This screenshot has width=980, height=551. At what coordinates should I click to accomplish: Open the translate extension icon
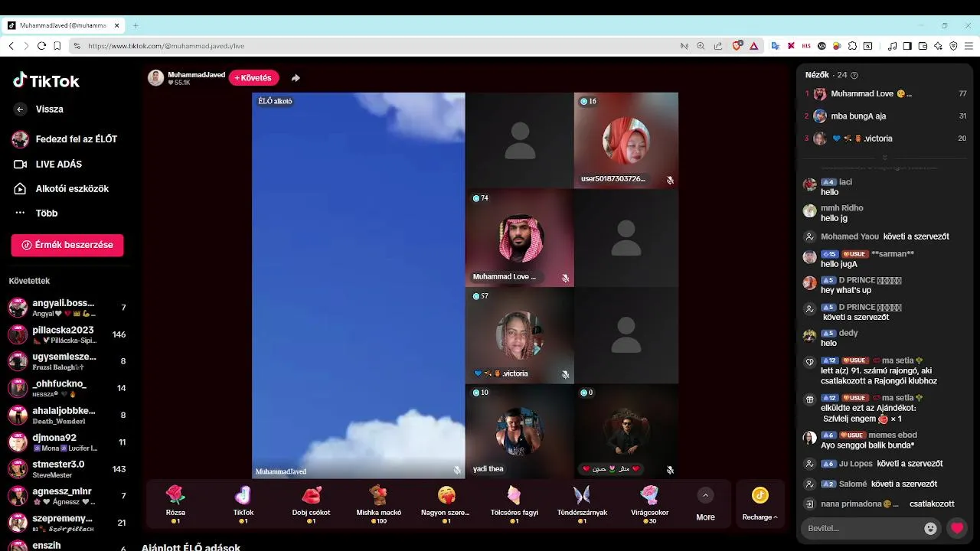[x=775, y=46]
